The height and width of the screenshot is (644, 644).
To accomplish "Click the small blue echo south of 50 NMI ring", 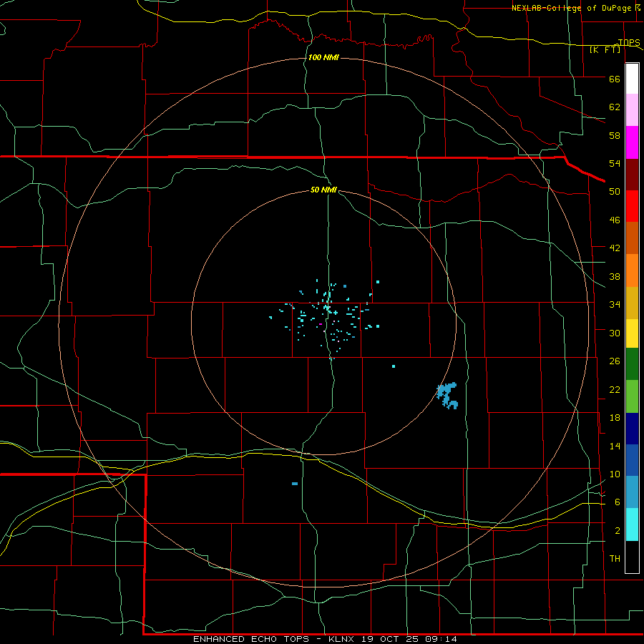I will click(x=295, y=484).
